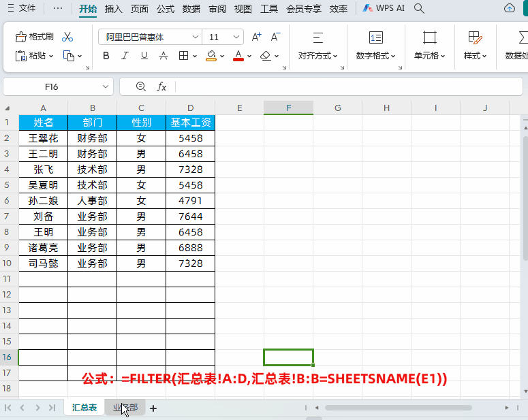Open the 文件 menu
Image resolution: width=528 pixels, height=420 pixels.
pos(21,8)
